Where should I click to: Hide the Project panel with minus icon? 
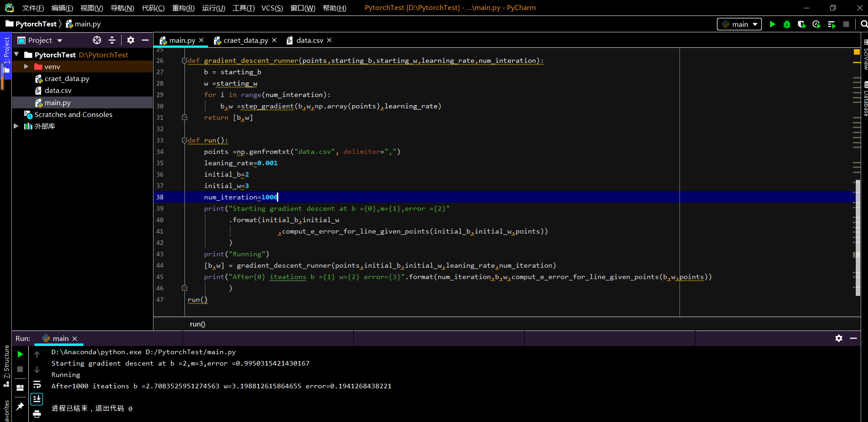tap(145, 40)
